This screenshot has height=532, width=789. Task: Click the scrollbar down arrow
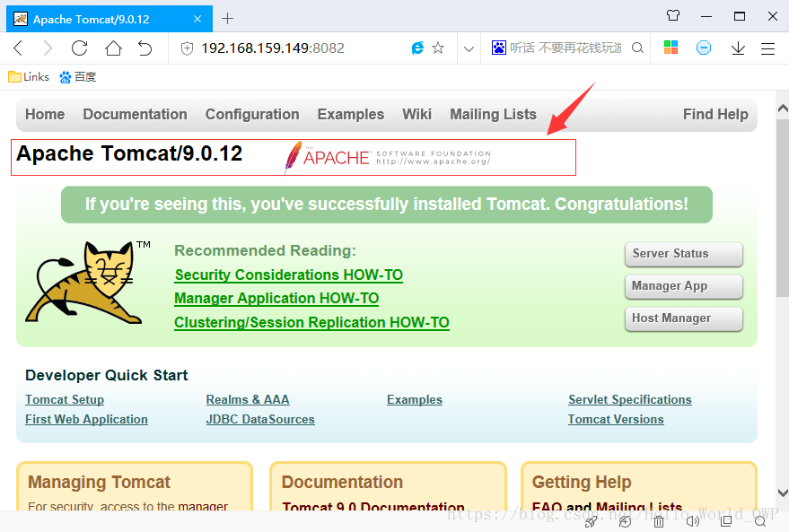click(783, 493)
